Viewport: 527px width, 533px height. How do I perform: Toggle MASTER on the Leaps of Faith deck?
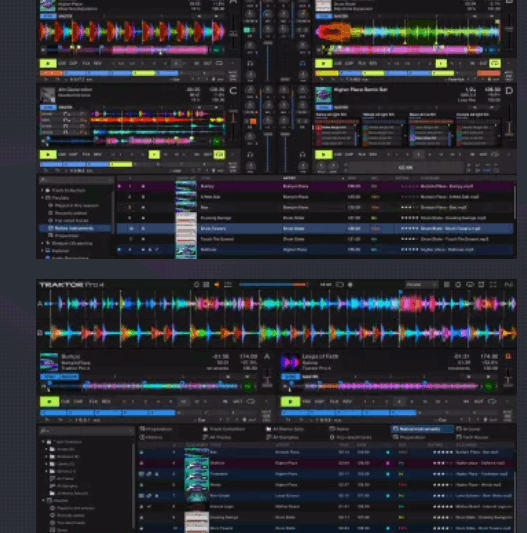[310, 377]
